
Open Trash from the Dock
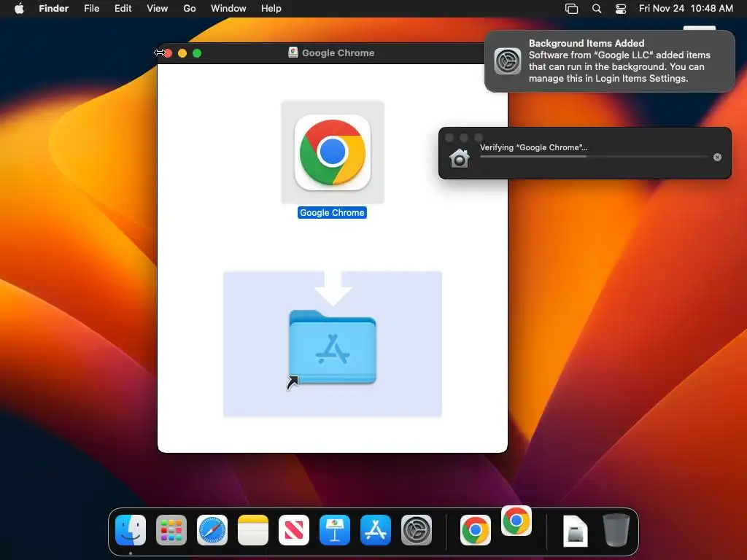click(616, 530)
